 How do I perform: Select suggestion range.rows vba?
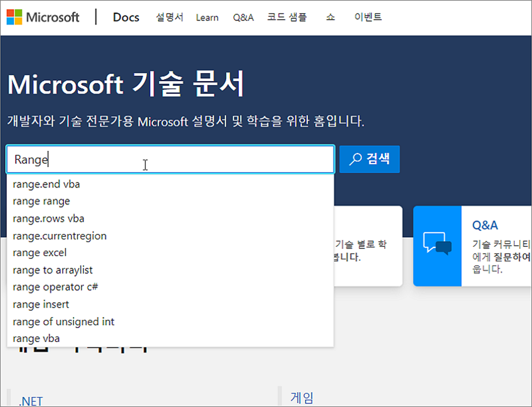coord(170,219)
